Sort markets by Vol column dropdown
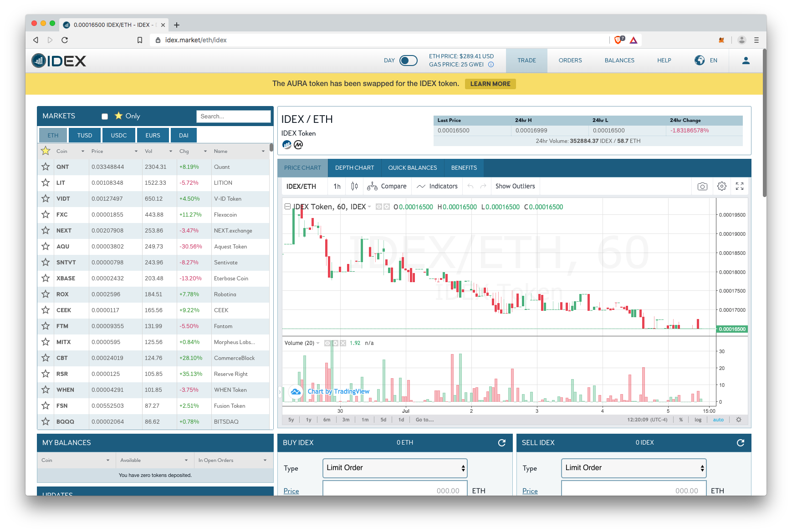 171,151
